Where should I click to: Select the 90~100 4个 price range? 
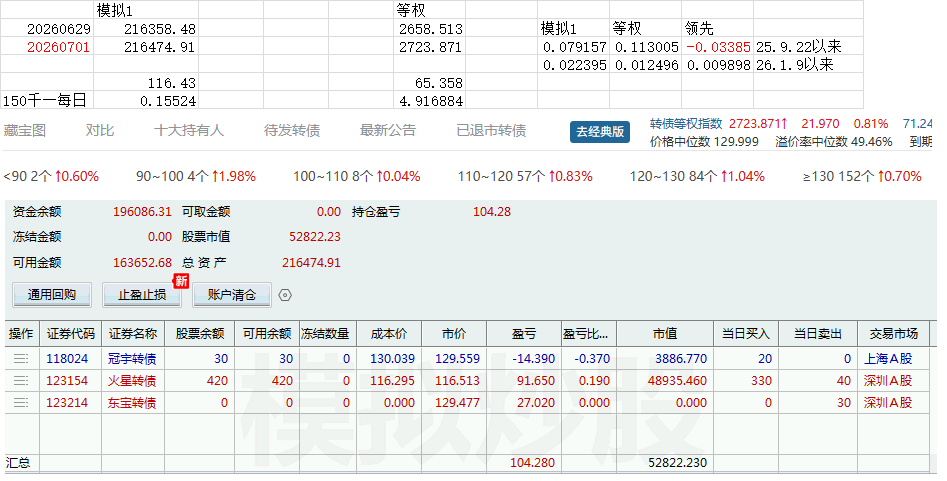tap(196, 176)
